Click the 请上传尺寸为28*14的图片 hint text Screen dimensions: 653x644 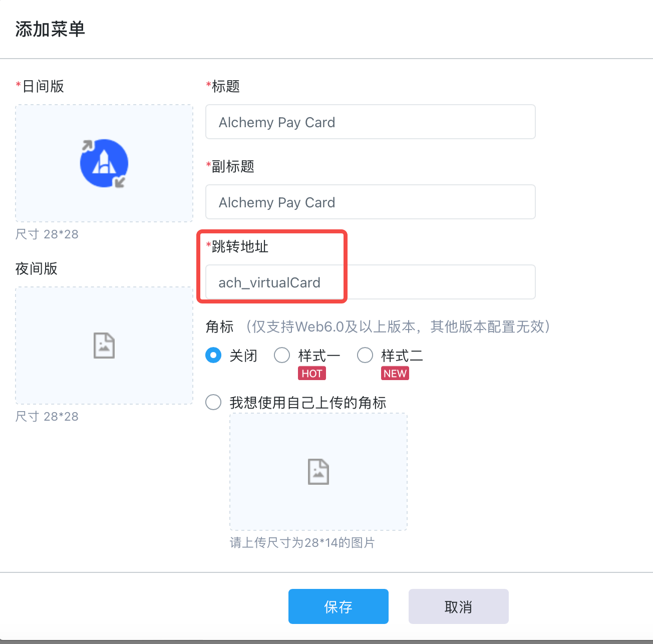pos(302,543)
